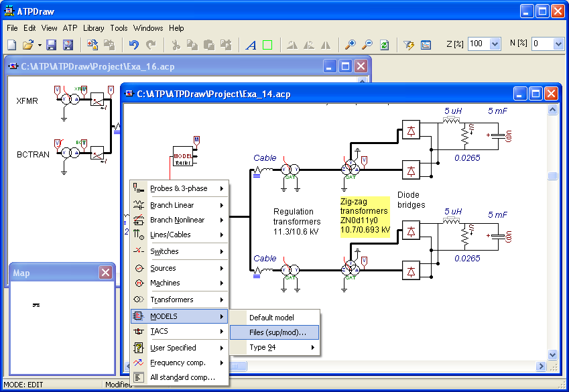Save the current circuit
Image resolution: width=569 pixels, height=392 pixels.
click(52, 44)
